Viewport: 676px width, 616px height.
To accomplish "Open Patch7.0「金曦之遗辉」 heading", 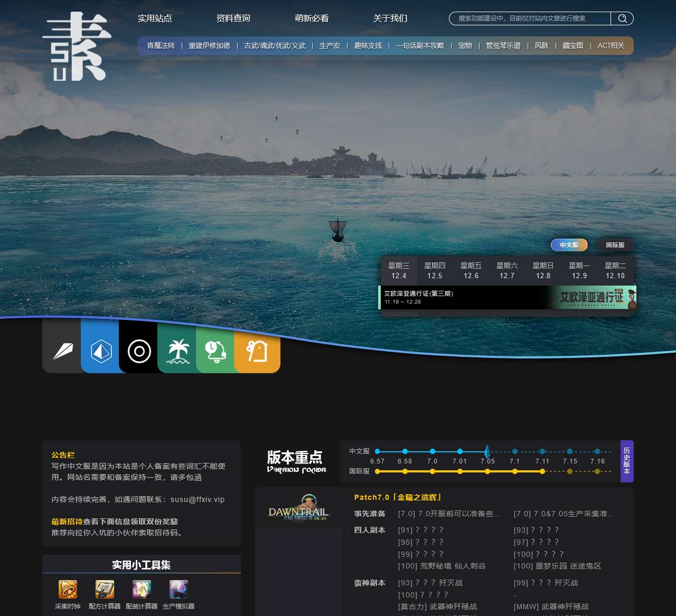I will [x=399, y=497].
